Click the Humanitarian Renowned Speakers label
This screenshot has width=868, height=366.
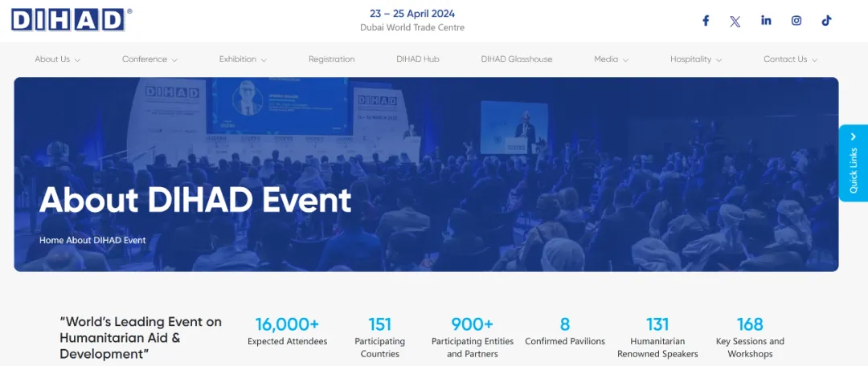click(x=657, y=348)
